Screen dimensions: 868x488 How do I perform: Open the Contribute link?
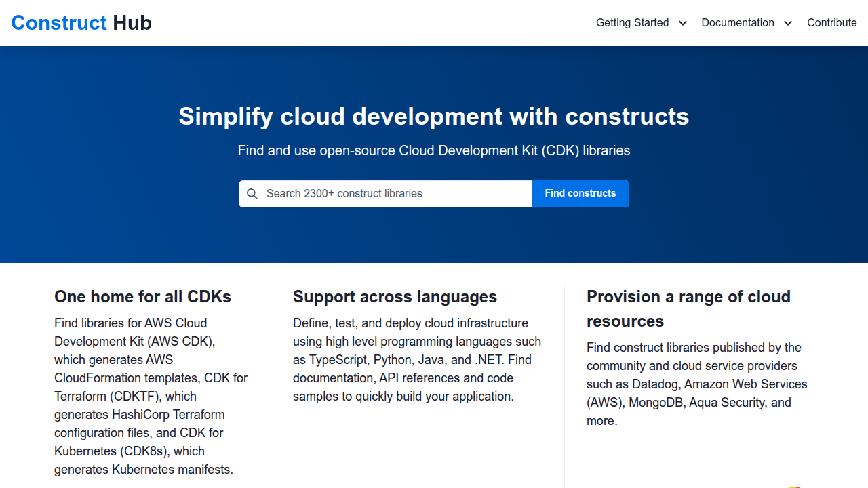point(832,23)
